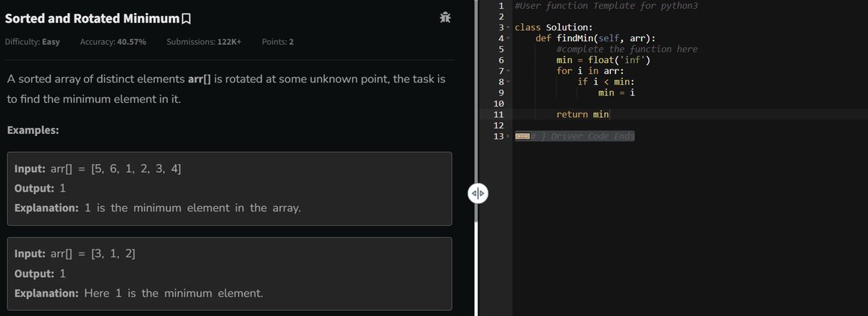Click line number 12 in the gutter
Viewport: 868px width, 316px height.
498,126
